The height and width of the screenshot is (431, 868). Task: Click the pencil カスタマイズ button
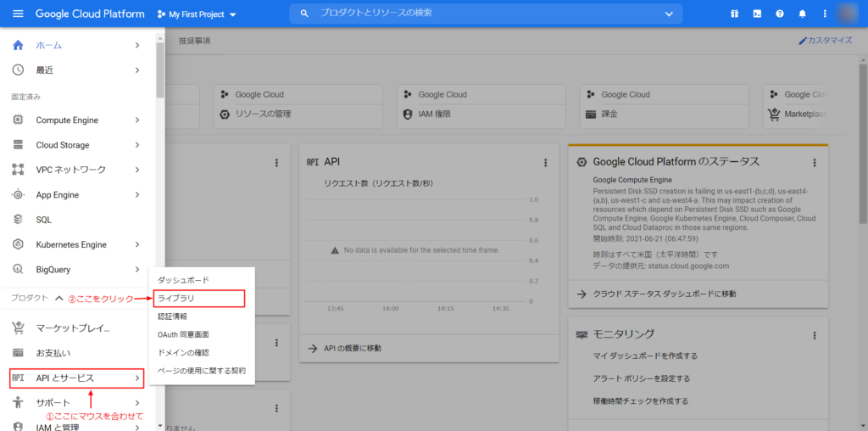pyautogui.click(x=824, y=41)
